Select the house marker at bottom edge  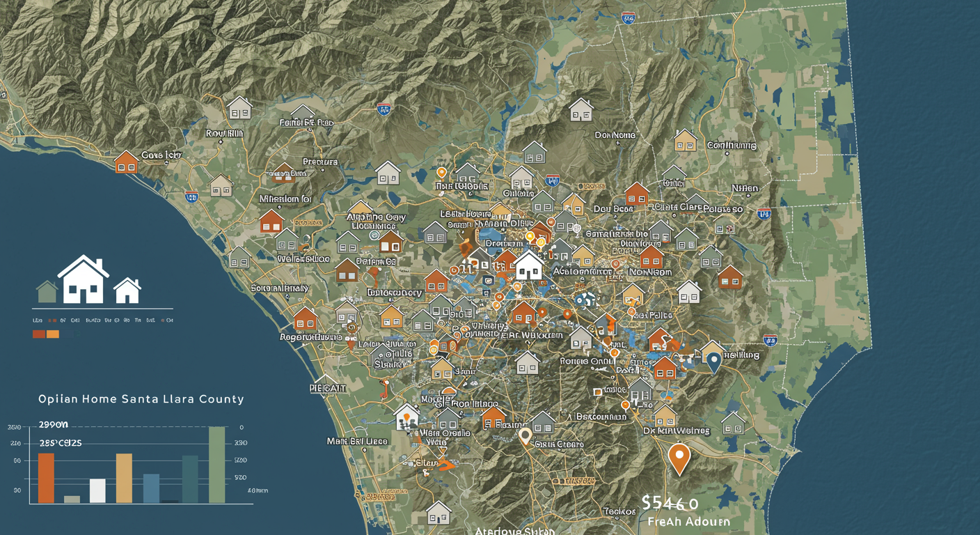tap(438, 513)
